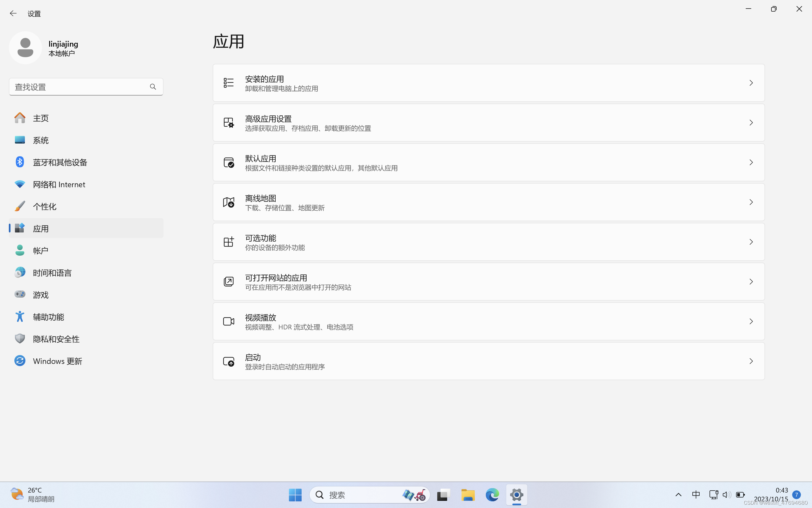Expand 安装的应用 with its chevron
Image resolution: width=812 pixels, height=508 pixels.
pyautogui.click(x=751, y=83)
